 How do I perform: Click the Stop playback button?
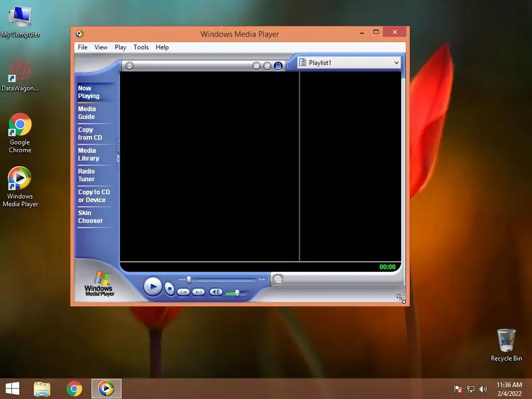(169, 289)
